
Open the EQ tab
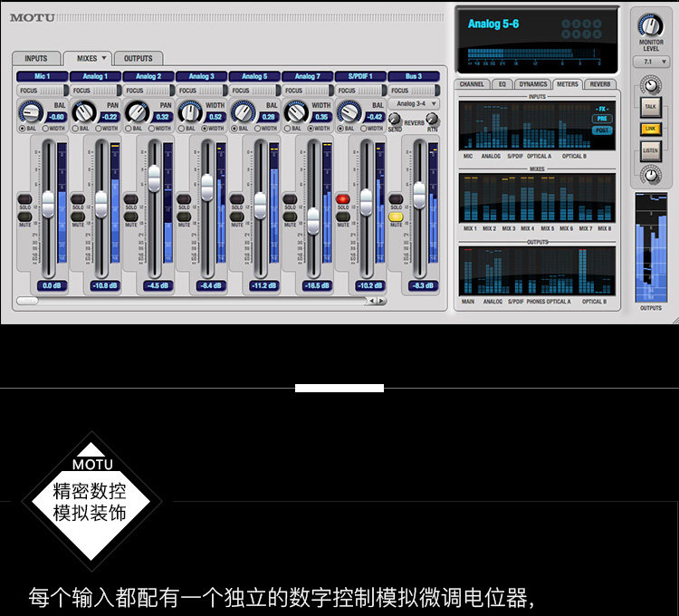pyautogui.click(x=502, y=84)
